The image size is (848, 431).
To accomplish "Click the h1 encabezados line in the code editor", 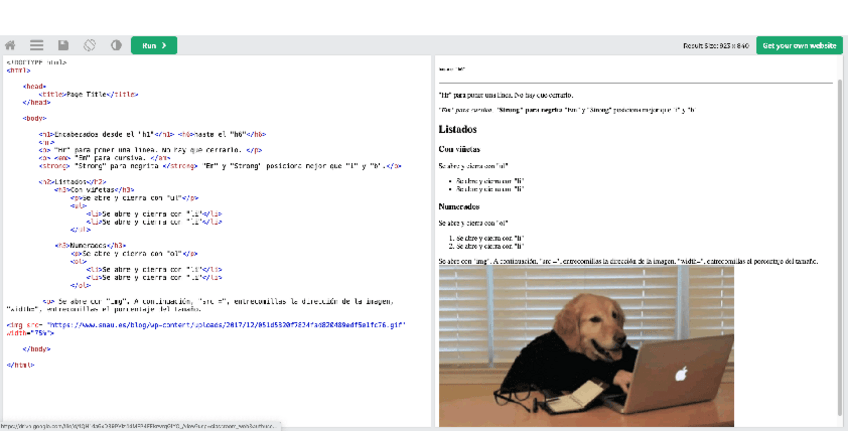I will click(150, 133).
